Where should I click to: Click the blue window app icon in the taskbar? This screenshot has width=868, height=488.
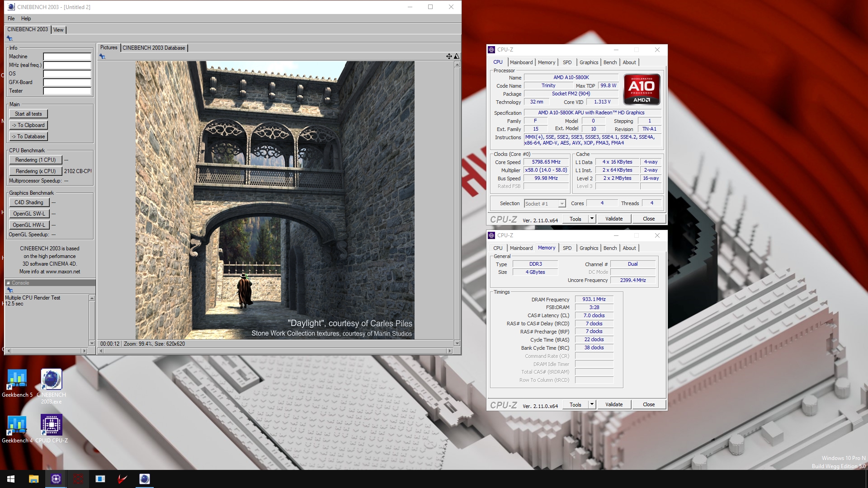click(100, 479)
